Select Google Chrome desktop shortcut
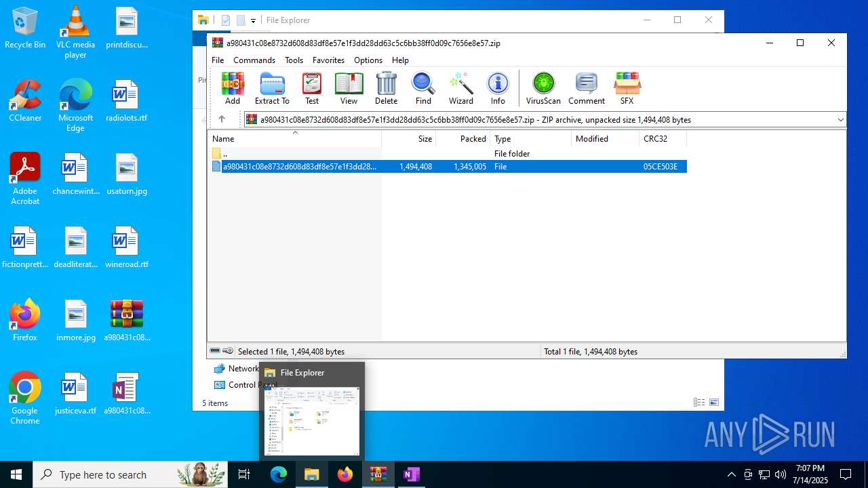This screenshot has width=868, height=488. (25, 399)
